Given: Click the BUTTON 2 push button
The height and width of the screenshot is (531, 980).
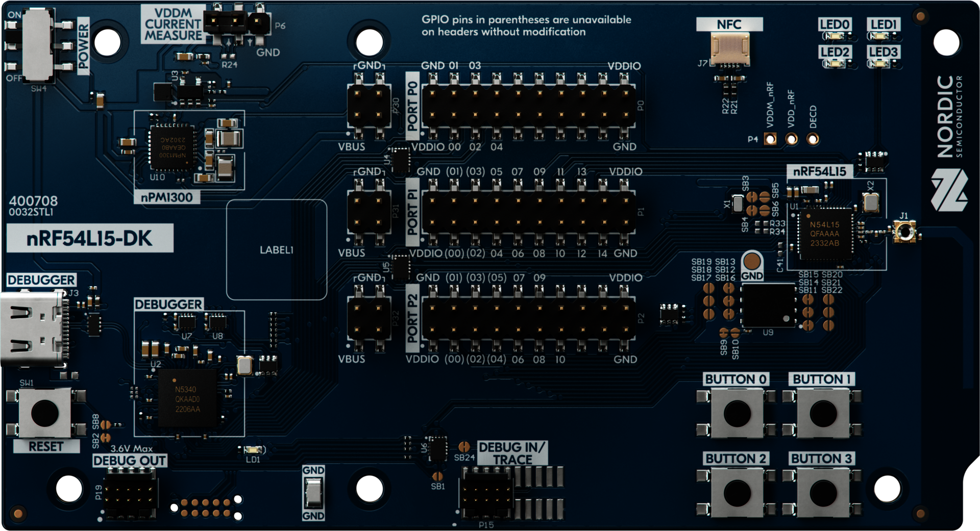Looking at the screenshot, I should (737, 492).
